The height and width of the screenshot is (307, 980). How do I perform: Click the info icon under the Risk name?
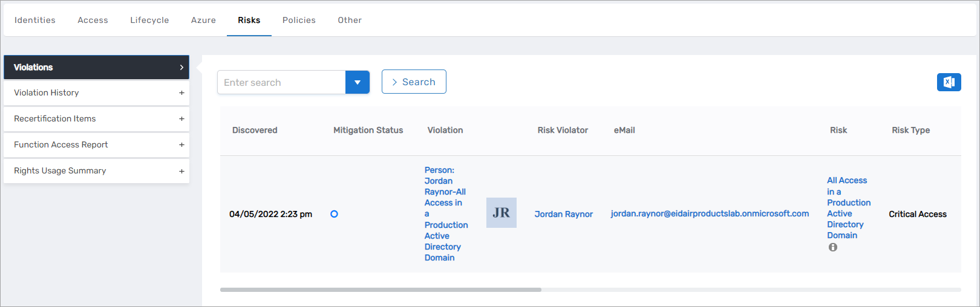[833, 247]
